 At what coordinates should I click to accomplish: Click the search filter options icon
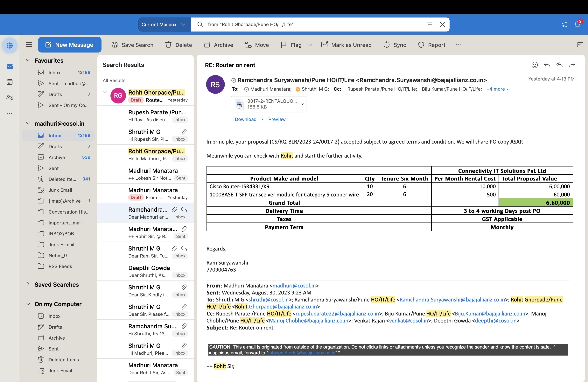[x=430, y=25]
